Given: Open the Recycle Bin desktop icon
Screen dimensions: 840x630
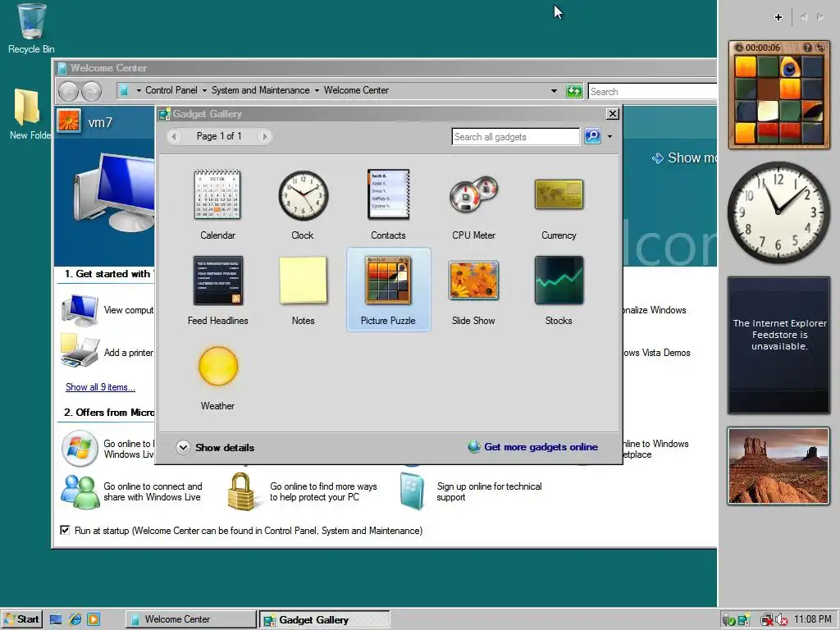Looking at the screenshot, I should (31, 29).
